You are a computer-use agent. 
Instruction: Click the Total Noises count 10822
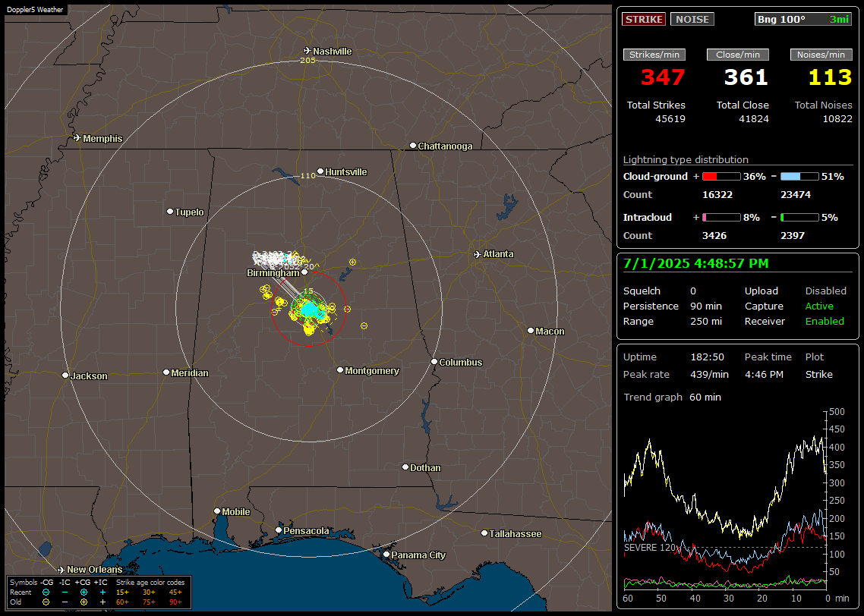pyautogui.click(x=837, y=119)
